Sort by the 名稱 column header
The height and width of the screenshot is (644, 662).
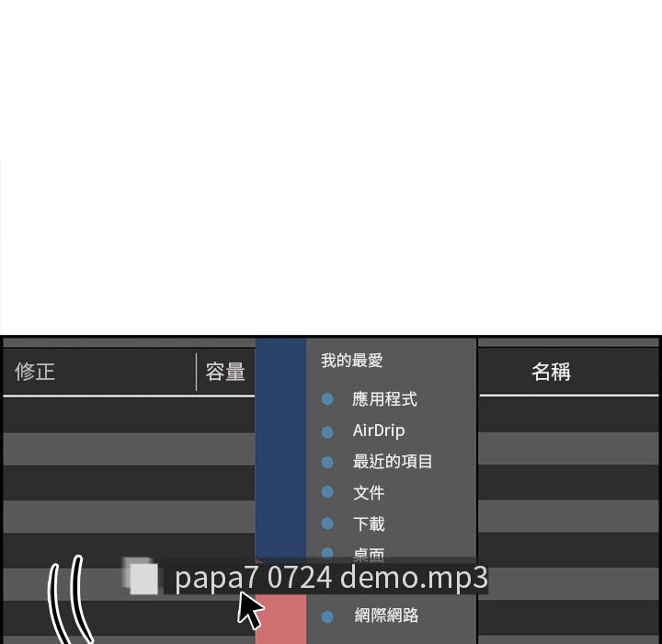tap(551, 372)
